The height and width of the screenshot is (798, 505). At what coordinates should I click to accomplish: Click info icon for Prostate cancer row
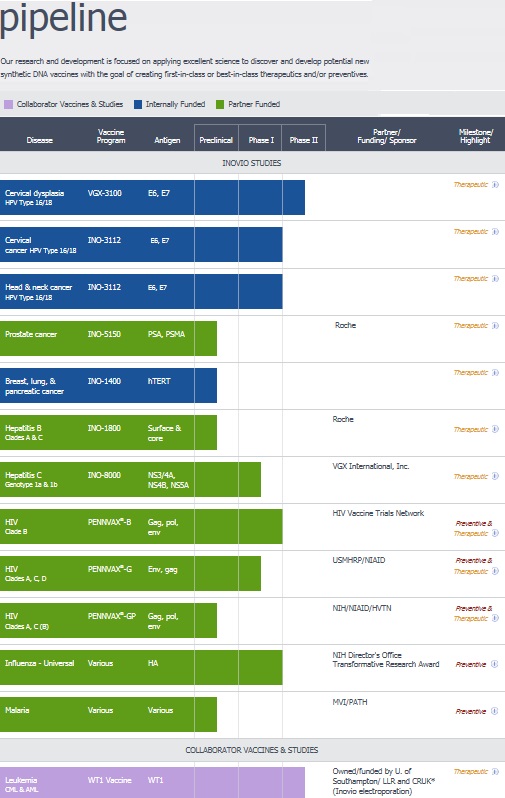(495, 326)
